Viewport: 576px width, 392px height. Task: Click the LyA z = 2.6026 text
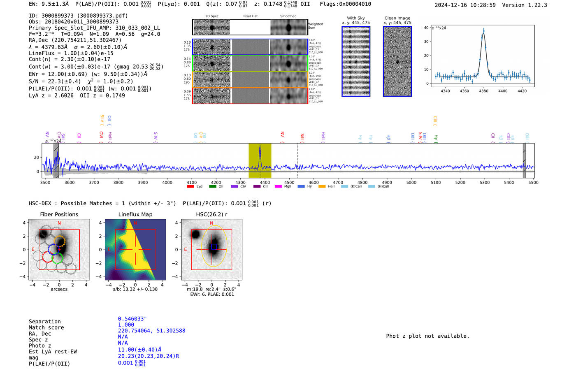pyautogui.click(x=51, y=95)
